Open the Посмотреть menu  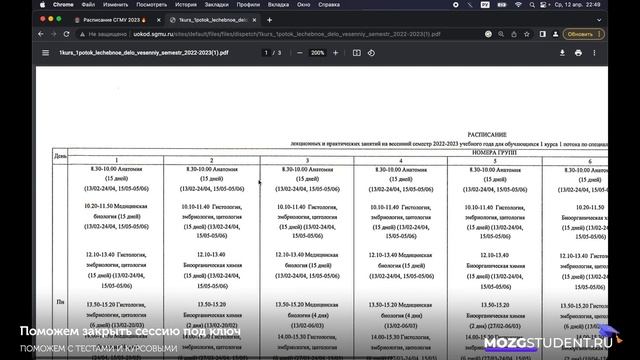pyautogui.click(x=151, y=5)
